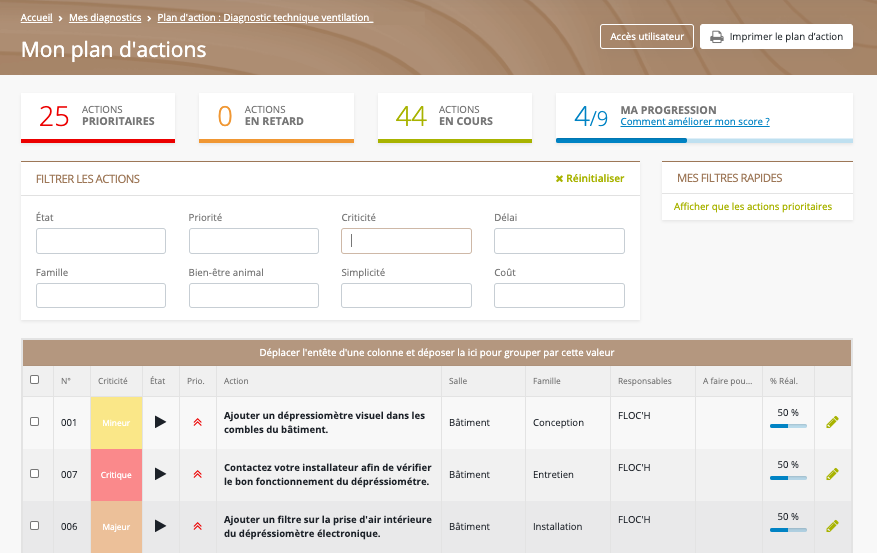Viewport: 877px width, 553px height.
Task: Open Mes diagnostics breadcrumb link
Action: click(105, 18)
